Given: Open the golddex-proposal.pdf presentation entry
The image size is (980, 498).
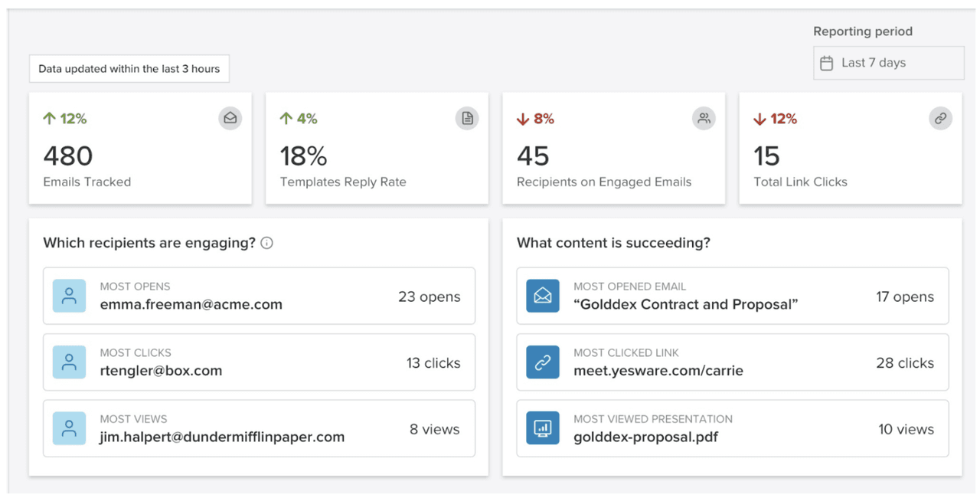Looking at the screenshot, I should coord(732,428).
